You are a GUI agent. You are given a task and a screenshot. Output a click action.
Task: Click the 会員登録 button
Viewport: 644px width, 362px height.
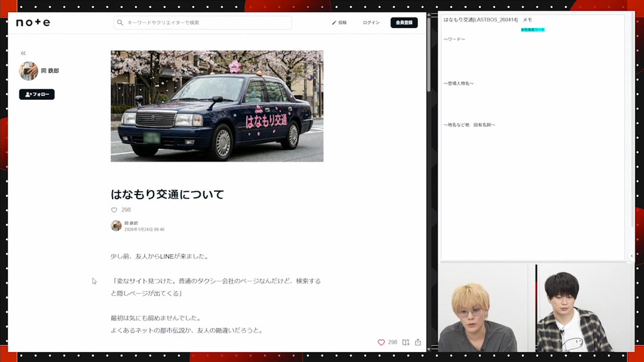(404, 23)
